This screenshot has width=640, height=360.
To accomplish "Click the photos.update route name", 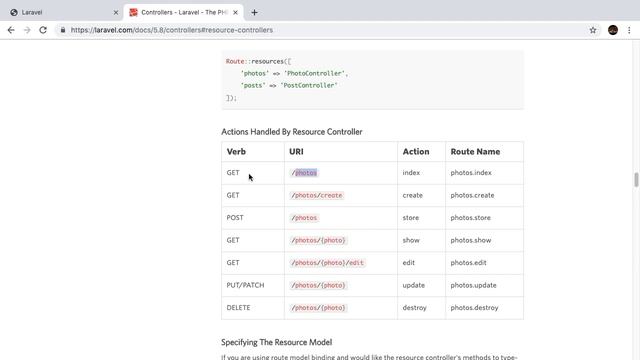I will pyautogui.click(x=473, y=285).
